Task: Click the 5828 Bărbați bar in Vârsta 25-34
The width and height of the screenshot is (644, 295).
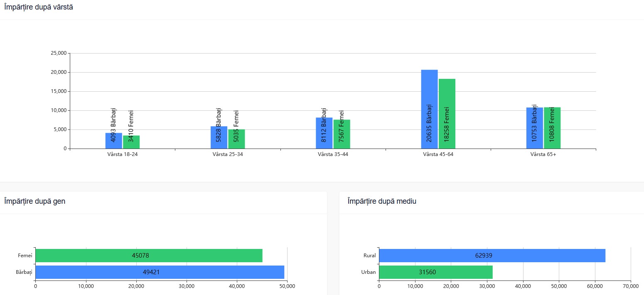Action: pos(219,138)
